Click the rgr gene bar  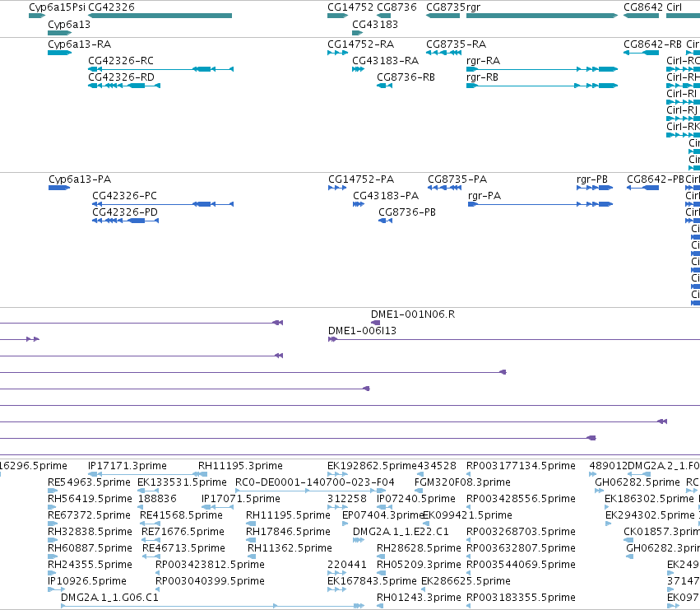(x=542, y=16)
